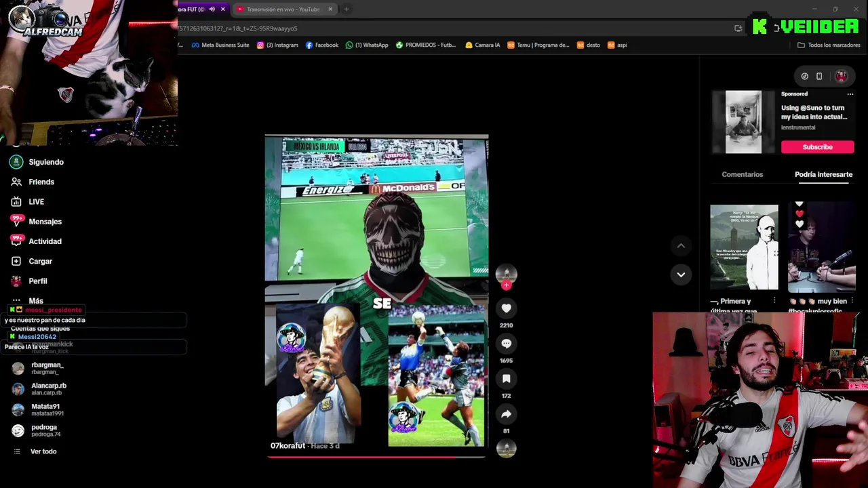The height and width of the screenshot is (488, 868).
Task: Open the Temu Programa bookmark
Action: pyautogui.click(x=538, y=45)
